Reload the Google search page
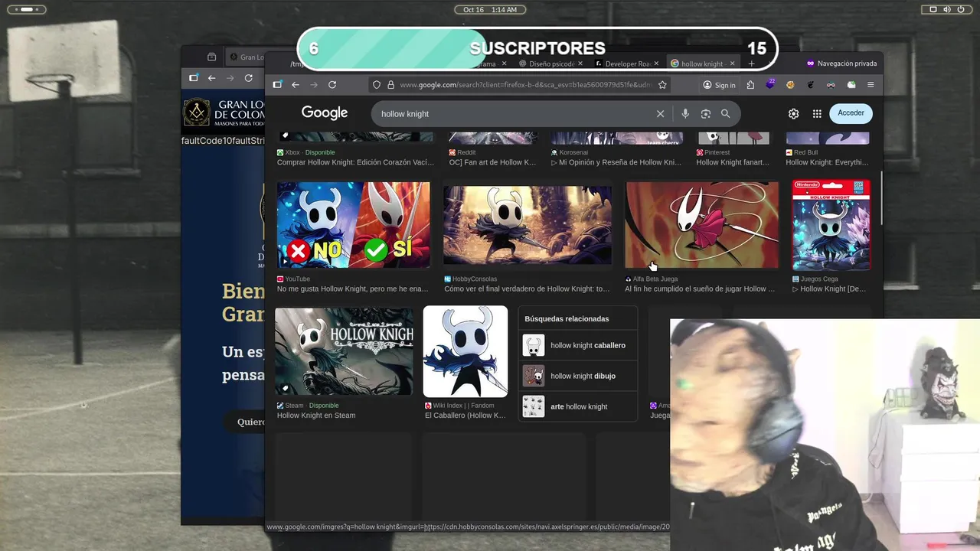Viewport: 980px width, 551px height. 332,85
